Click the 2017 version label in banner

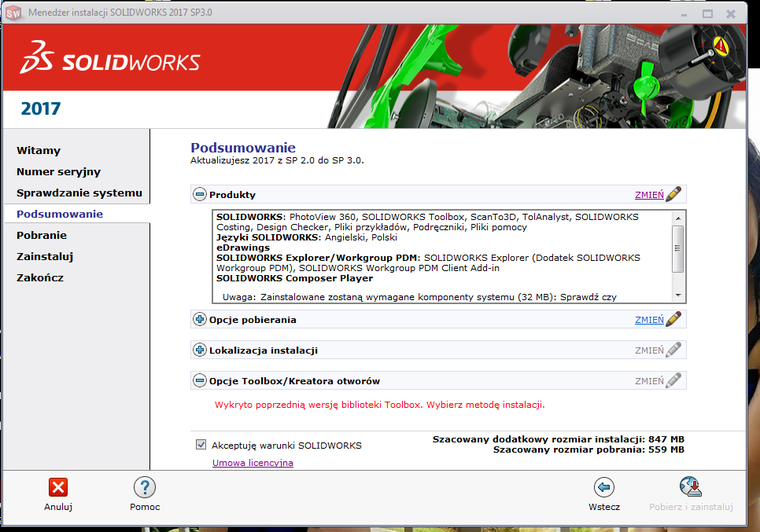point(41,109)
